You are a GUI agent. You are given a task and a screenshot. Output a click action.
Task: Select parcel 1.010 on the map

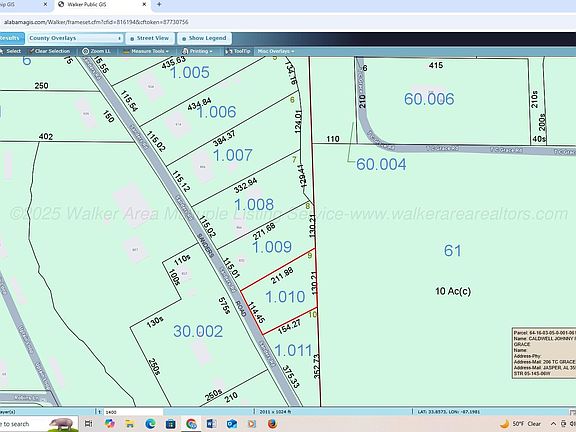pos(285,297)
